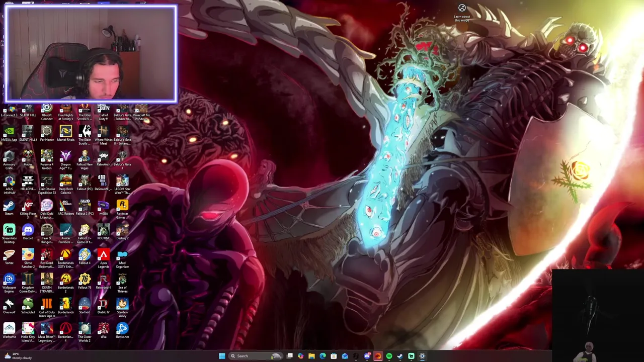Viewport: 644px width, 362px height.
Task: Open ASUS InfoHub shortcut
Action: click(9, 185)
